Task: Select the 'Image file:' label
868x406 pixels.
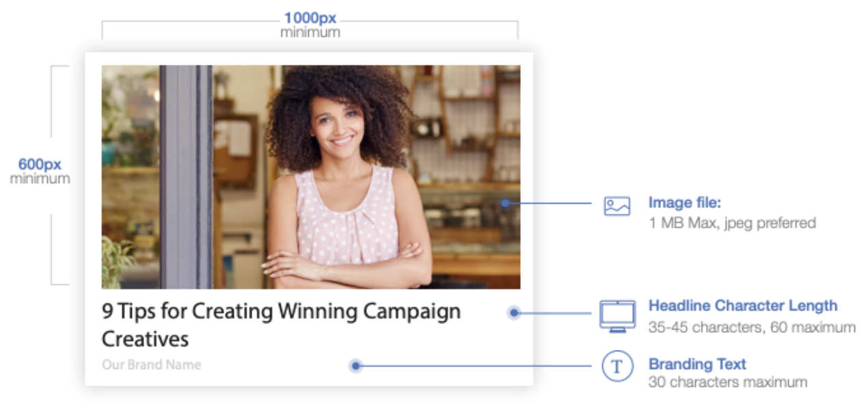Action: (685, 203)
